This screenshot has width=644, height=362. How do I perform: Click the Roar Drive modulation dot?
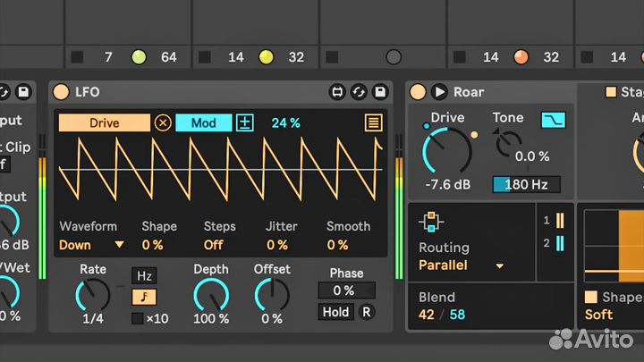(x=474, y=135)
